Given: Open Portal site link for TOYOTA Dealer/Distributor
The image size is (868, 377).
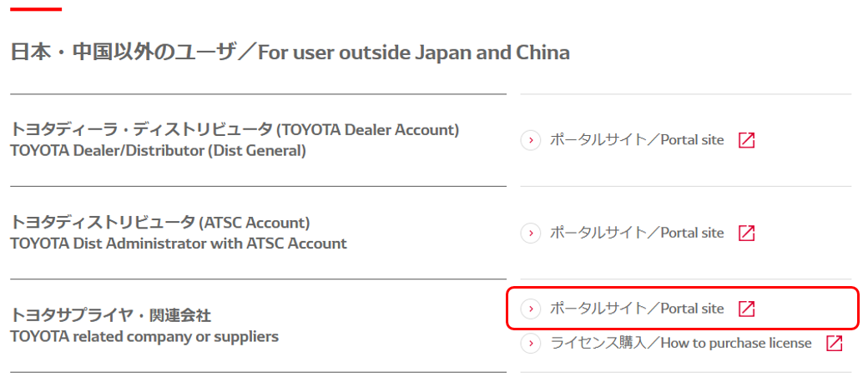Looking at the screenshot, I should tap(636, 140).
